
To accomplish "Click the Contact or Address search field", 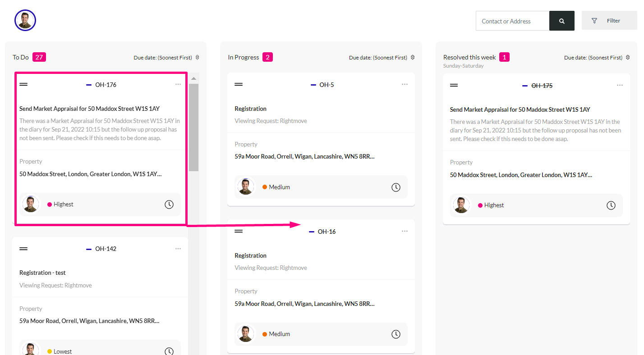I will pyautogui.click(x=512, y=21).
